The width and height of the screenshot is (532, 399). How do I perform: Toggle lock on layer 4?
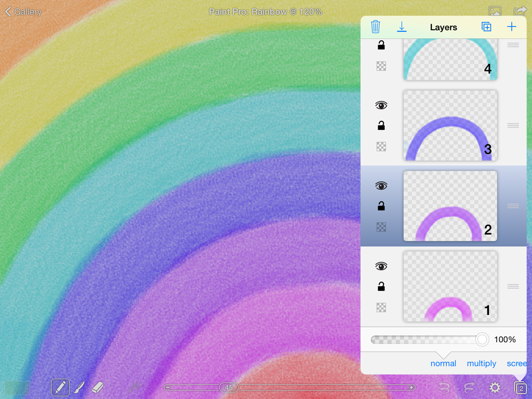pyautogui.click(x=381, y=45)
